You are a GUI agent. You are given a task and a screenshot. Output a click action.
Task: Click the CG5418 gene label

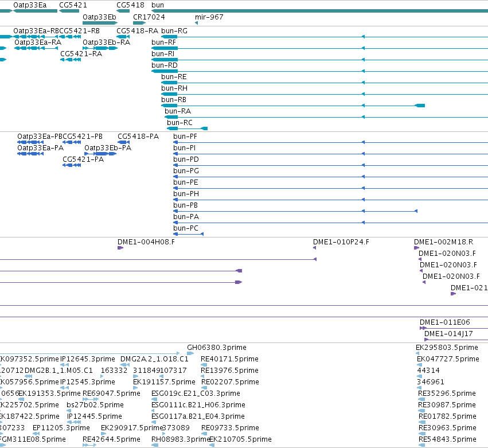click(130, 5)
